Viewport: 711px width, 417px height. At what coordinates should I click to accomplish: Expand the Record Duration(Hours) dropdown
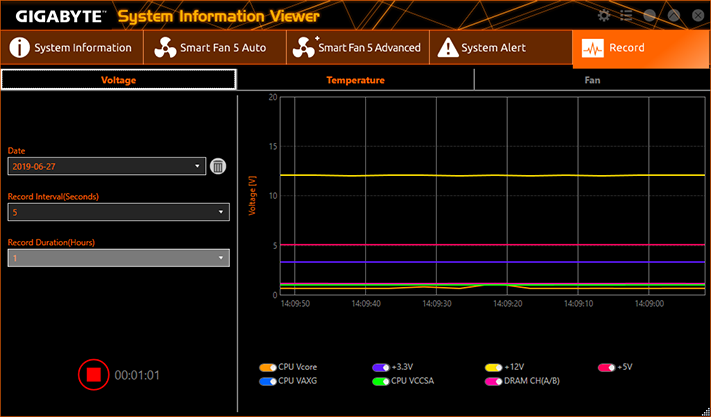(x=119, y=258)
